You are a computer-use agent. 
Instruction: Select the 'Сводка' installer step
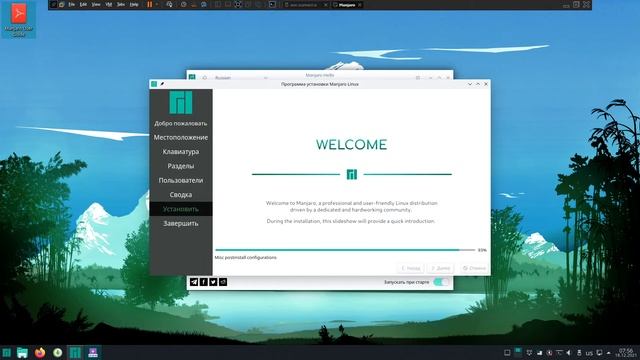click(181, 195)
